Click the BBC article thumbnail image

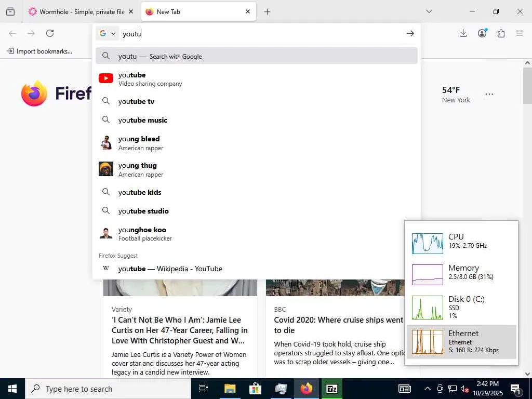coord(335,288)
